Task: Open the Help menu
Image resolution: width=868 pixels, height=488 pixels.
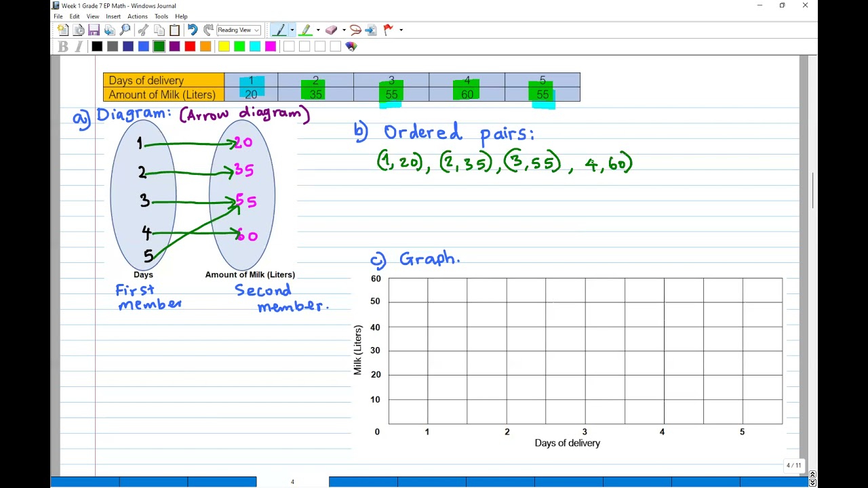Action: [181, 16]
